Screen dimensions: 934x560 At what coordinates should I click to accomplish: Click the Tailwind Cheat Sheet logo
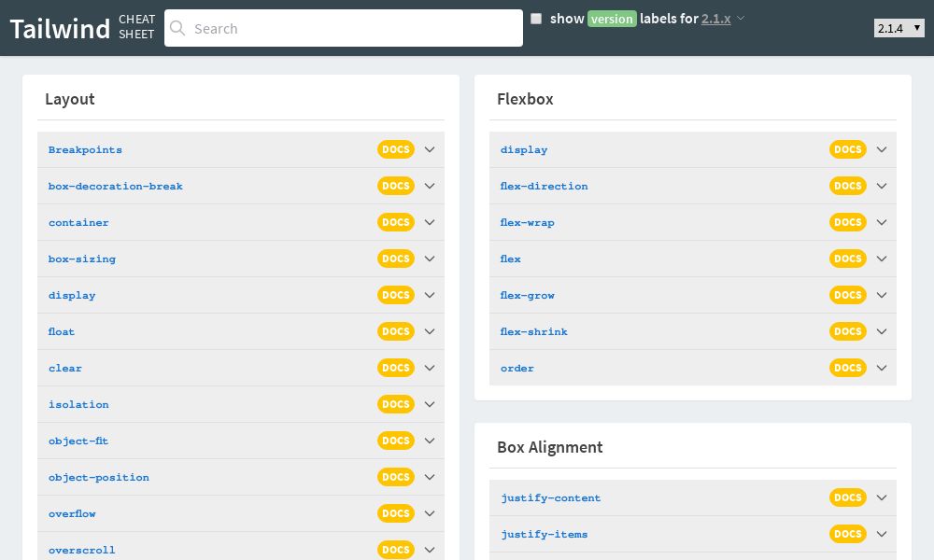(x=60, y=28)
